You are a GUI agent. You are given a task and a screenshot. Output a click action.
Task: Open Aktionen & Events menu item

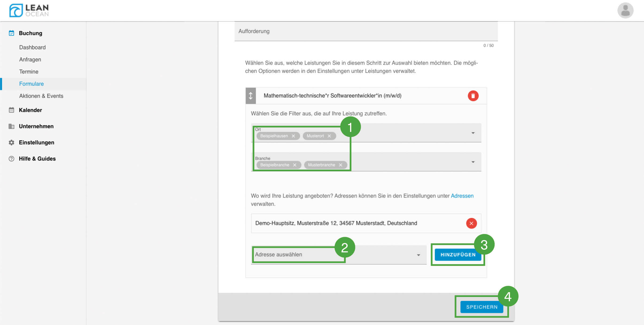(x=41, y=96)
